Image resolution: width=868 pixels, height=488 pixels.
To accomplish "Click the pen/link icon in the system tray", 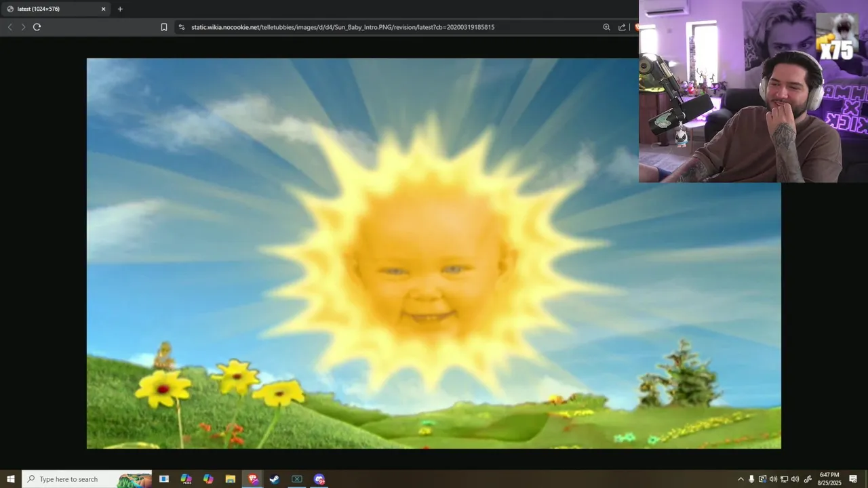I will coord(808,479).
